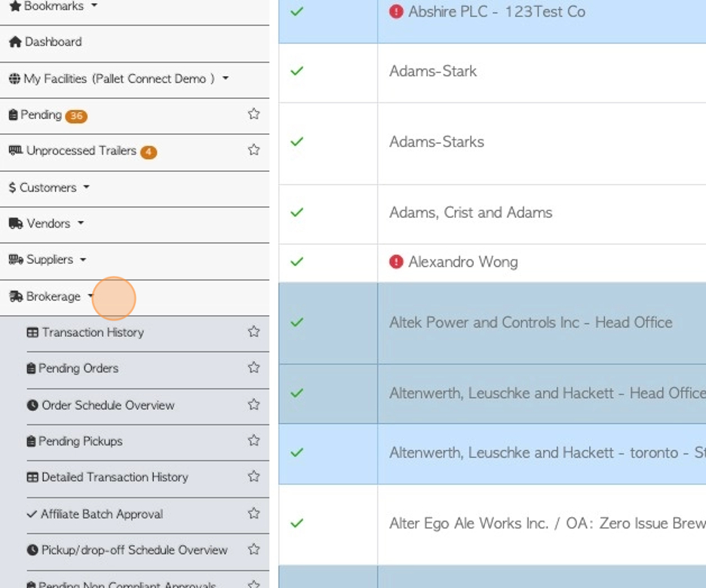Collapse the Brokerage menu arrow
Screen dimensions: 706x588
pyautogui.click(x=91, y=296)
